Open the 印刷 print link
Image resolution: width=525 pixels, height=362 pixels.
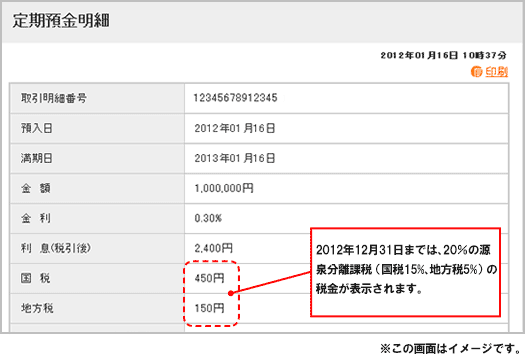497,72
